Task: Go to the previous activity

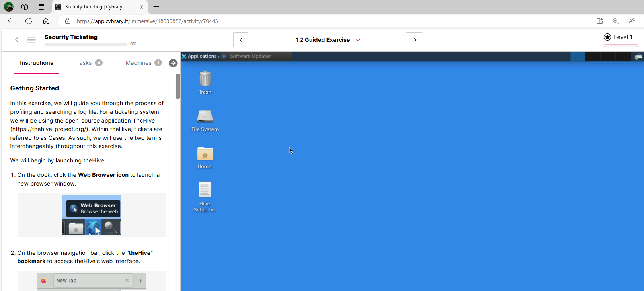Action: 241,40
